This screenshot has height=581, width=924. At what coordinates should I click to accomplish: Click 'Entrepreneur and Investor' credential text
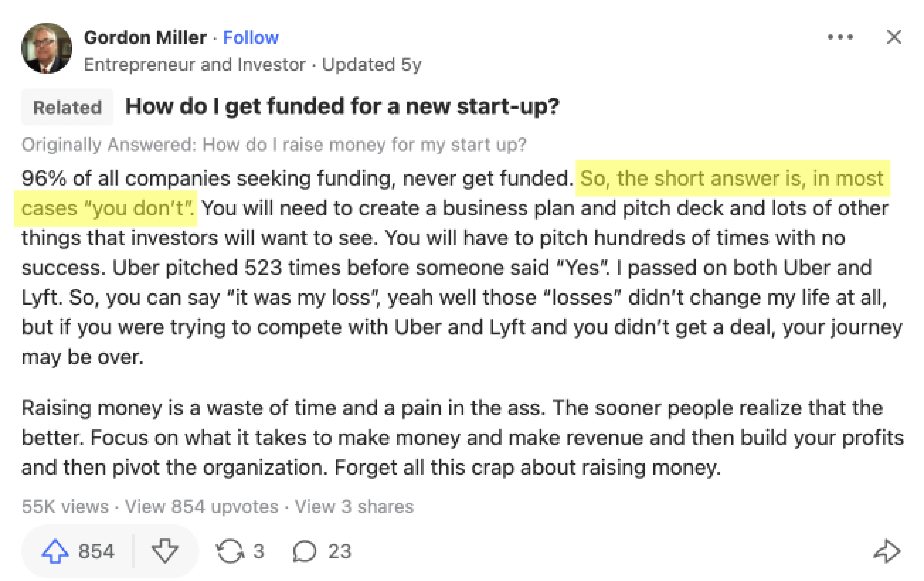(x=193, y=64)
